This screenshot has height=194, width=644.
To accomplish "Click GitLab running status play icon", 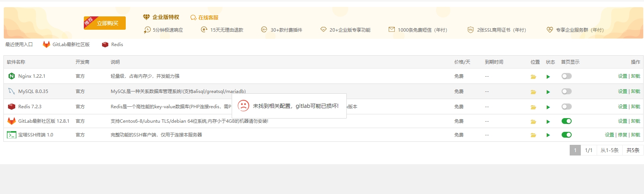I will pyautogui.click(x=548, y=122).
